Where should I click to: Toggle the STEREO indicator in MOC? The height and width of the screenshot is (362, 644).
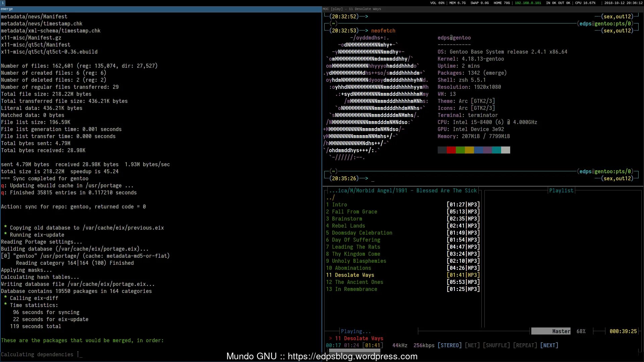(449, 346)
